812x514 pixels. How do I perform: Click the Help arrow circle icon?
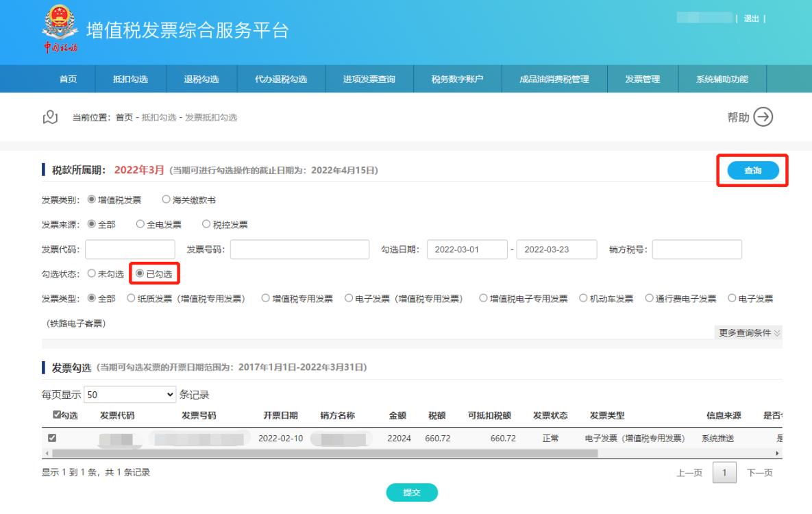763,117
